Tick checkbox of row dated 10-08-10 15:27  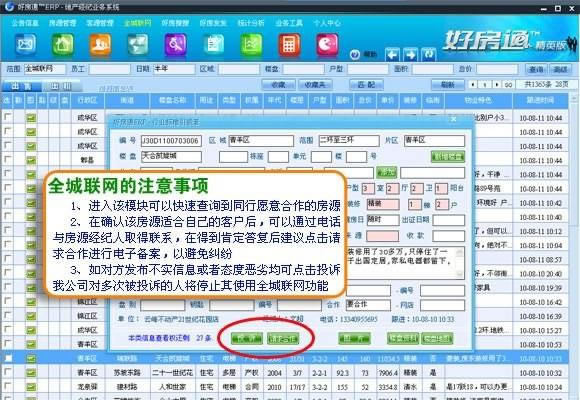tap(7, 329)
